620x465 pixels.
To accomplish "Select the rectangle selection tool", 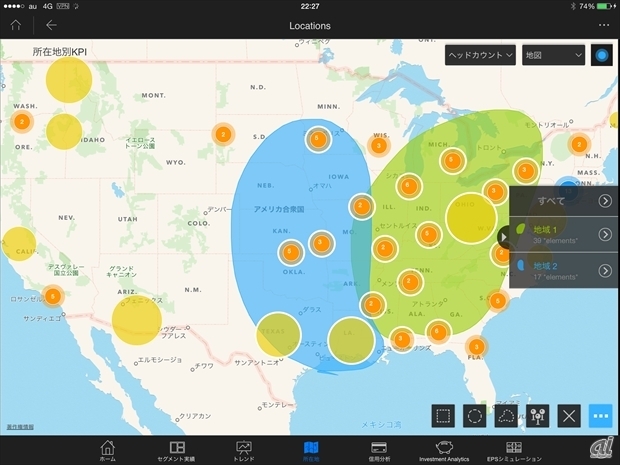I will point(443,416).
